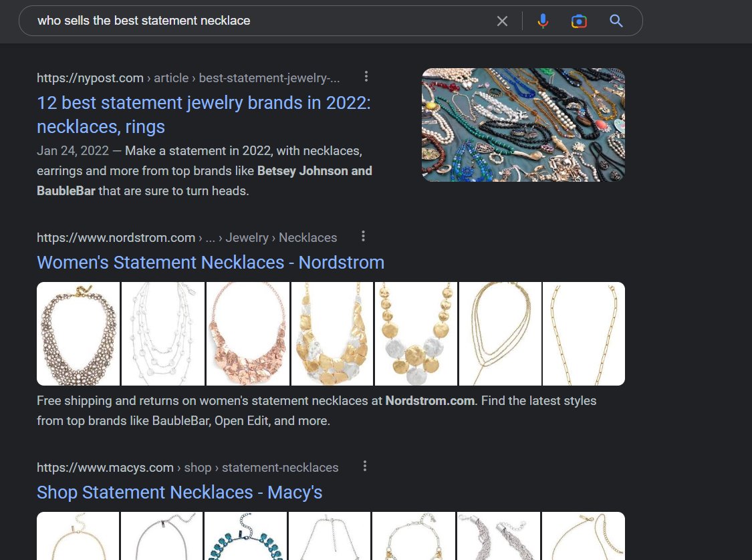The width and height of the screenshot is (752, 560).
Task: Open the three-dot menu for nordstrom.com result
Action: [x=363, y=237]
